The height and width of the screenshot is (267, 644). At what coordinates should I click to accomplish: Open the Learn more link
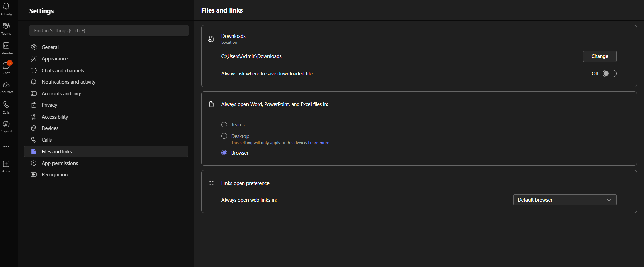[319, 143]
